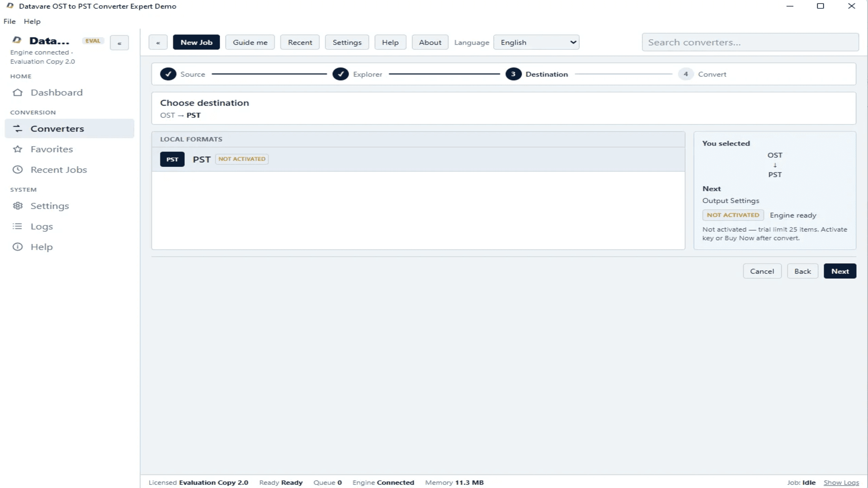The image size is (868, 488).
Task: Click 'Engine ready' status text
Action: click(793, 216)
